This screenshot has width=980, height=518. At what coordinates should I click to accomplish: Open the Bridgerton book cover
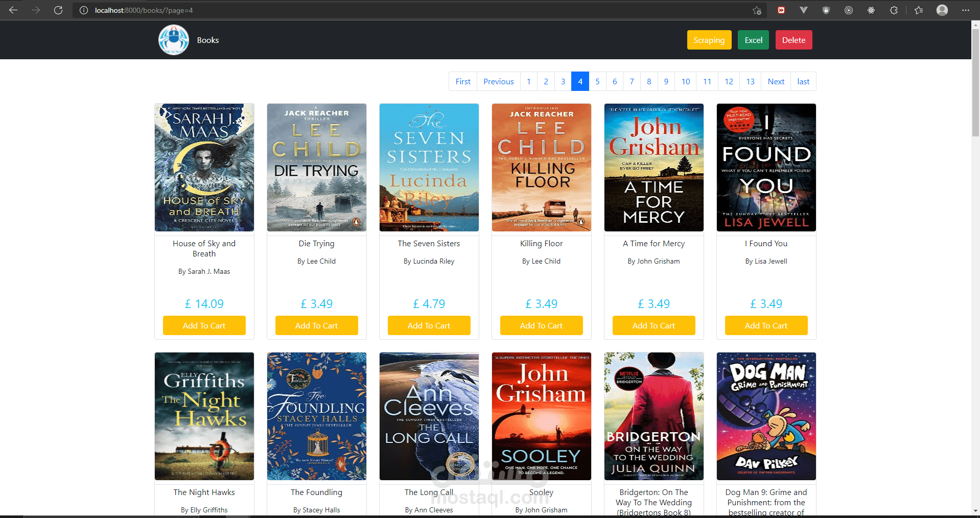[654, 416]
